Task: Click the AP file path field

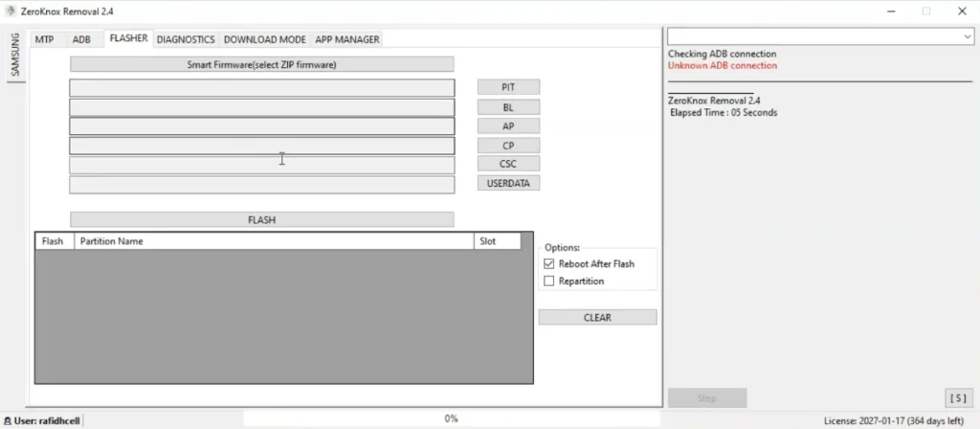Action: click(x=262, y=126)
